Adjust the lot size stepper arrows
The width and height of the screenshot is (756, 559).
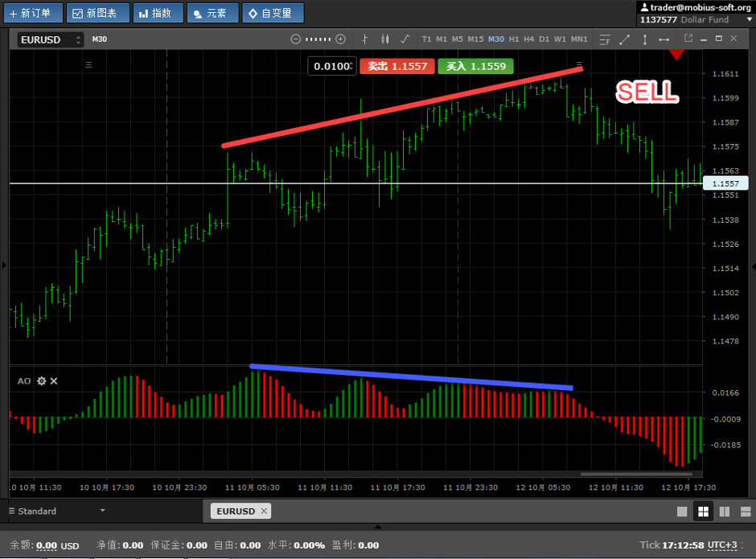352,66
